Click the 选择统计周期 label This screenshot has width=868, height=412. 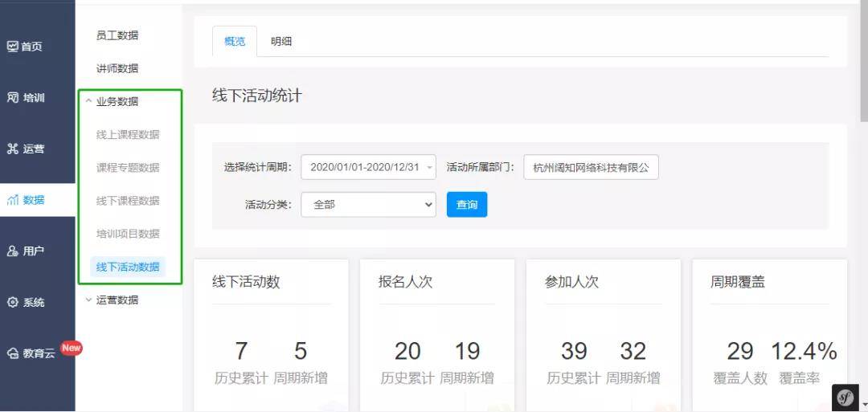[258, 167]
